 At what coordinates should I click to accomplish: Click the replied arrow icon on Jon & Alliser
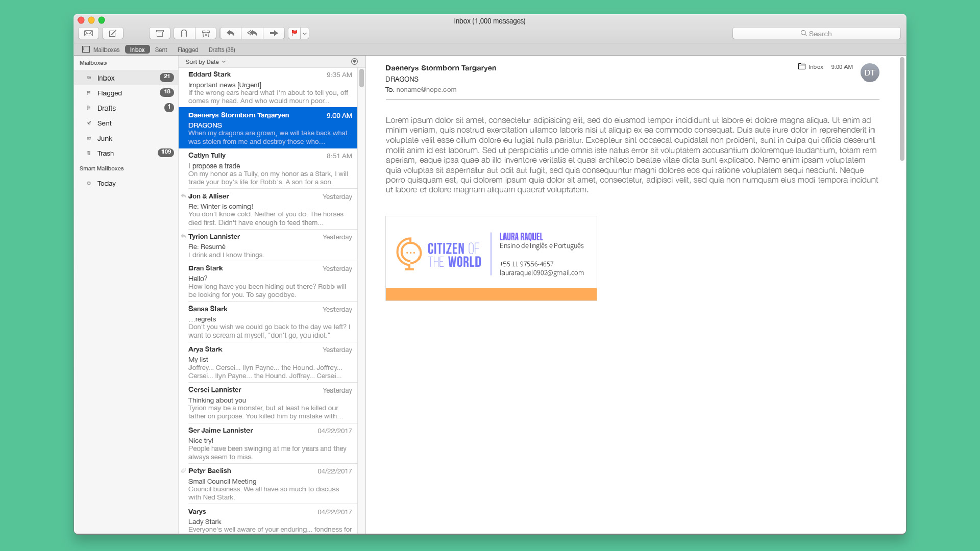coord(183,196)
